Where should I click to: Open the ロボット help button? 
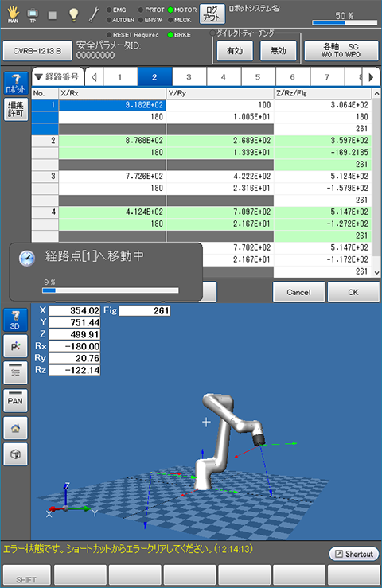pos(16,83)
